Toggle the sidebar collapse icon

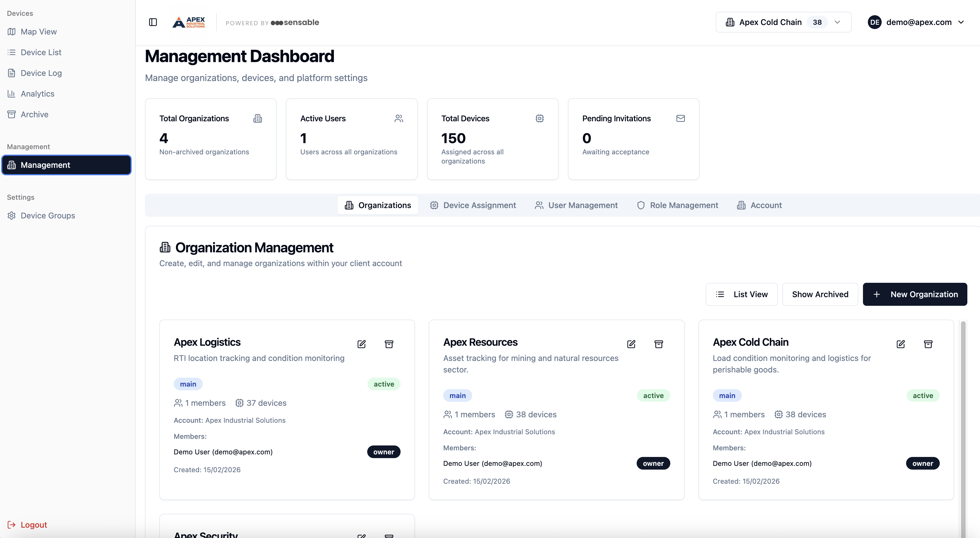coord(153,22)
